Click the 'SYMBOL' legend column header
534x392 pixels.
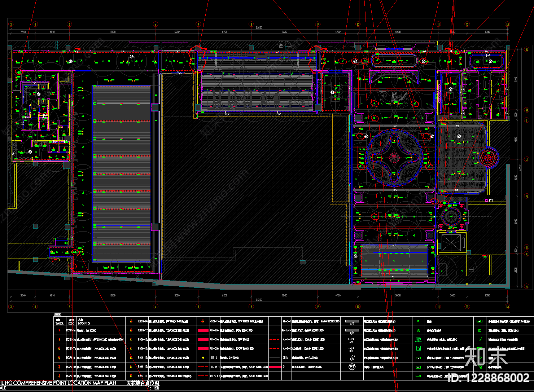60,323
